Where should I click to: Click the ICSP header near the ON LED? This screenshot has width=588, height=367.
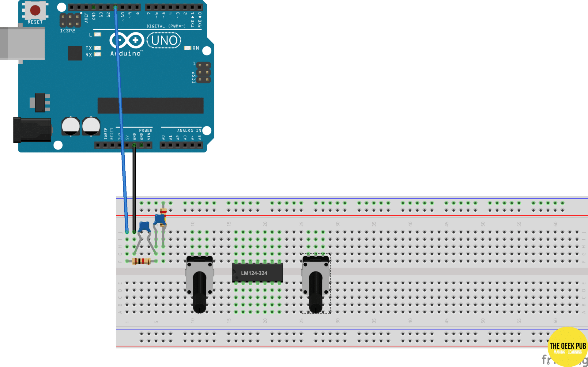[x=204, y=73]
